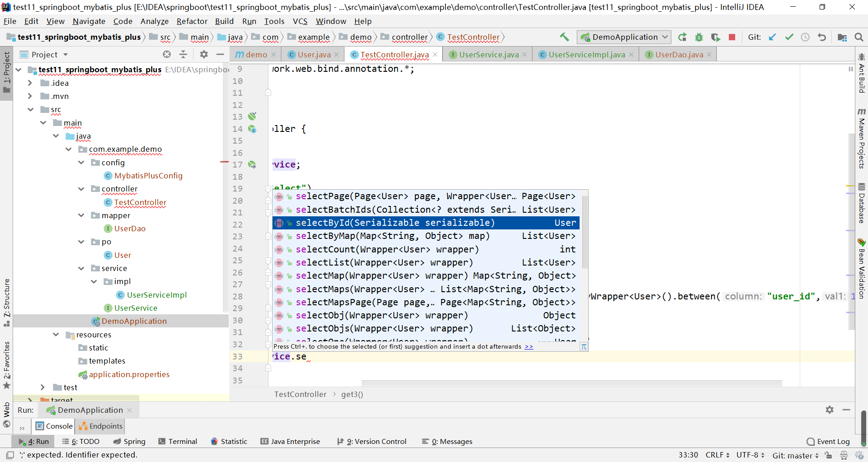The width and height of the screenshot is (868, 462).
Task: Open the DemoApplication run configuration dropdown
Action: pyautogui.click(x=624, y=37)
